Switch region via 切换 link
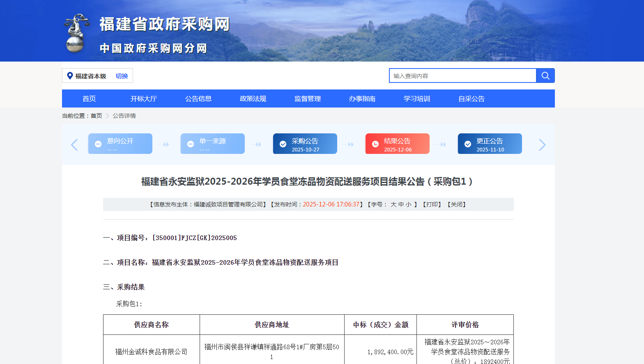Viewport: 644px width, 364px height. pos(122,76)
